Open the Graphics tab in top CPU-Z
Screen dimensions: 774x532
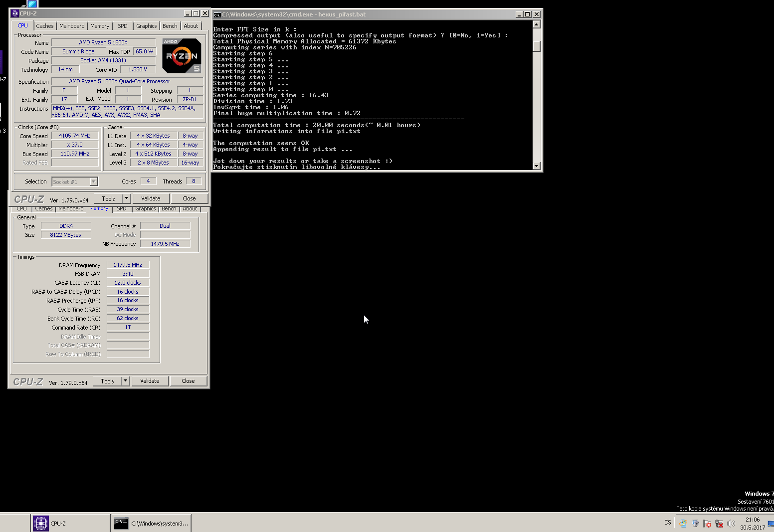click(x=147, y=26)
